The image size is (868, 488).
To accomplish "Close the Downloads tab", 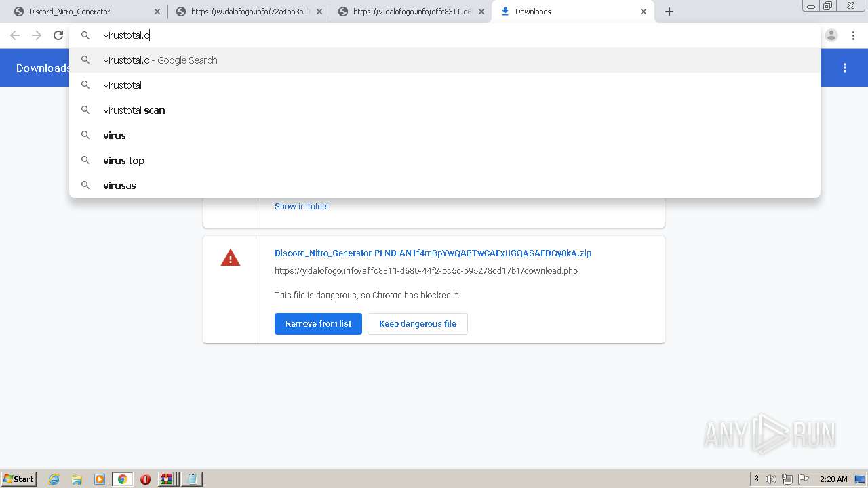I will (644, 12).
